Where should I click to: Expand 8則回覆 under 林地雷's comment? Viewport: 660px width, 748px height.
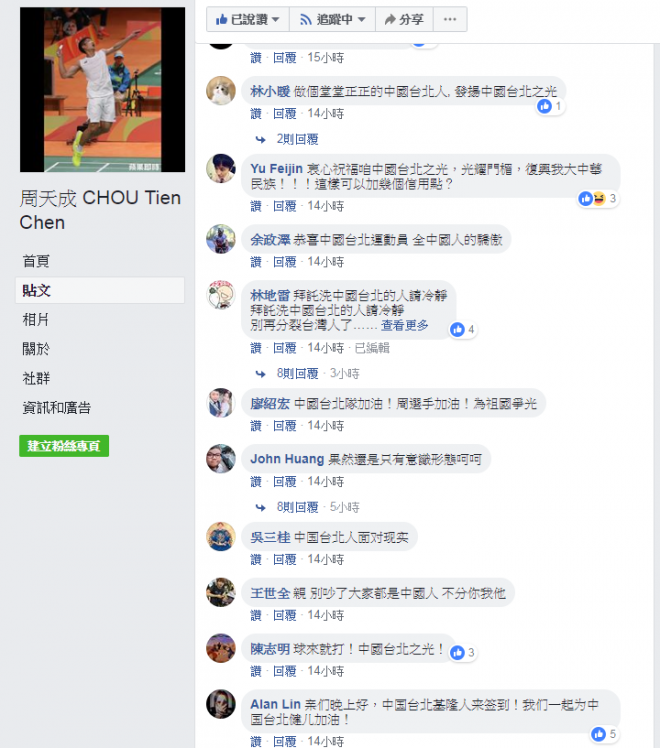[x=297, y=374]
